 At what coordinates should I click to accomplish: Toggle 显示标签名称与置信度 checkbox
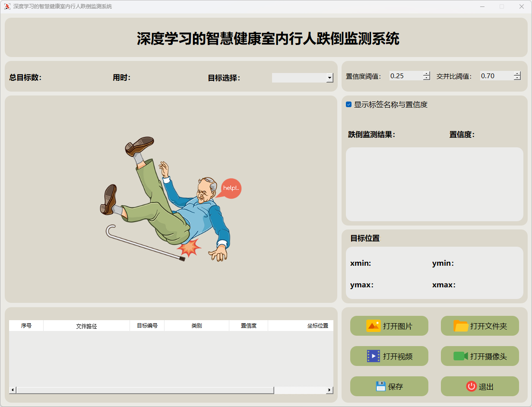[x=349, y=105]
